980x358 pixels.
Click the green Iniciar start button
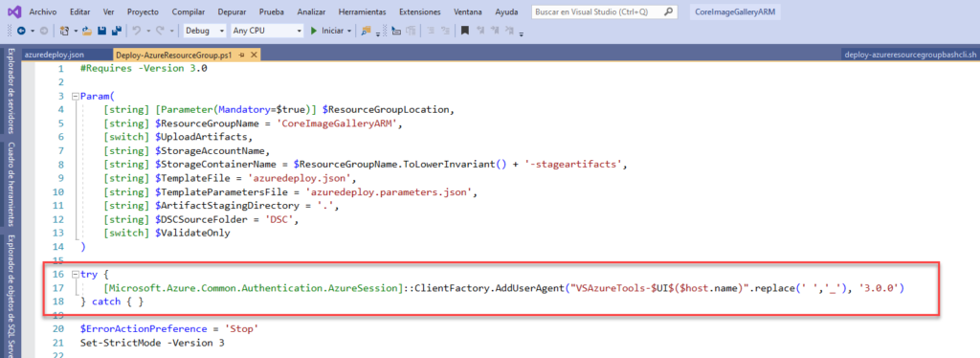pos(328,31)
